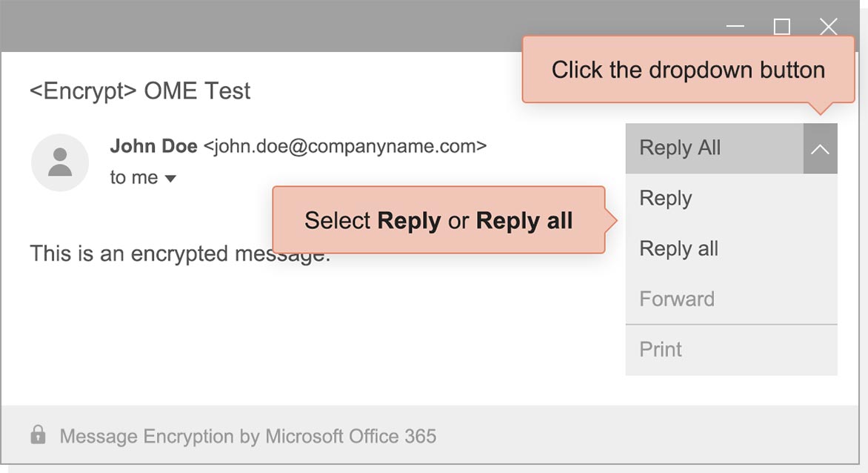Choose "Reply all" in the dropdown list
Screen dimensions: 868x473
[678, 249]
